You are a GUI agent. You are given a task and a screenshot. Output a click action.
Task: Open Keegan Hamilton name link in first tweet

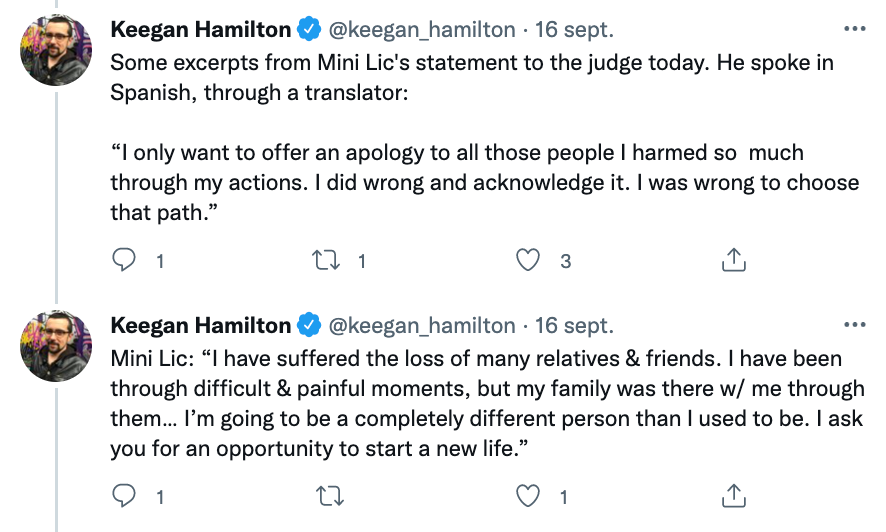tap(200, 30)
